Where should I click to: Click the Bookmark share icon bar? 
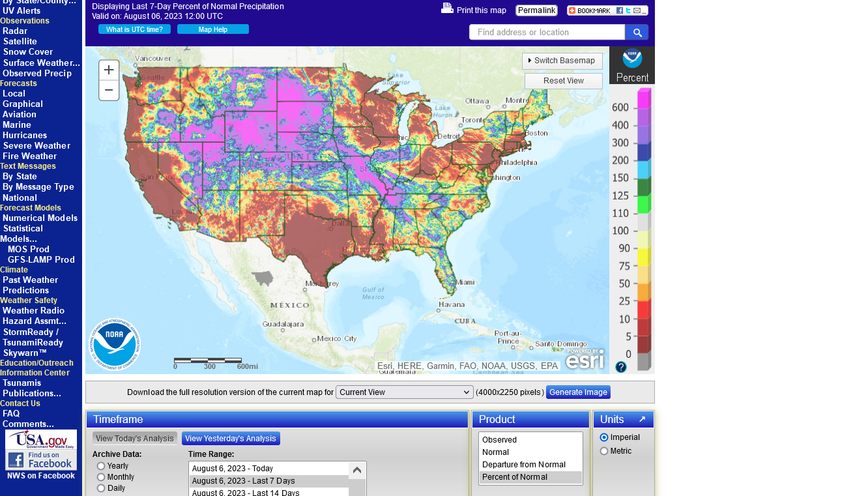(607, 10)
